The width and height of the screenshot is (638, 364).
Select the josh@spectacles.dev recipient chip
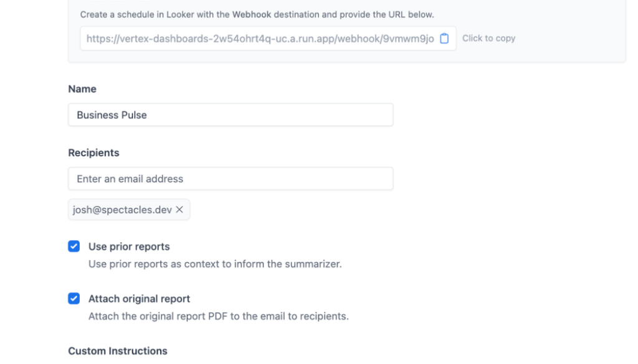pyautogui.click(x=122, y=210)
